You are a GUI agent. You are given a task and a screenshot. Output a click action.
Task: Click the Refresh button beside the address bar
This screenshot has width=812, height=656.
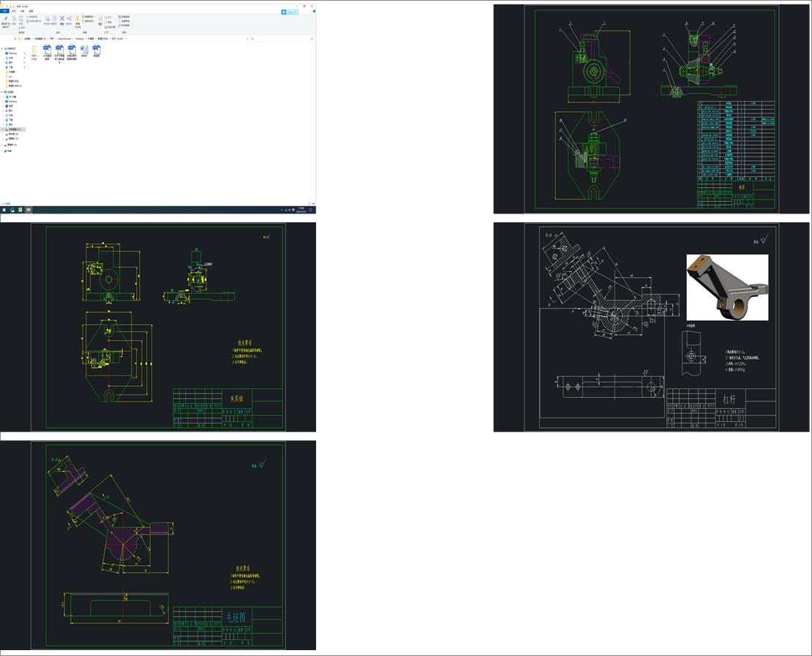pos(252,39)
